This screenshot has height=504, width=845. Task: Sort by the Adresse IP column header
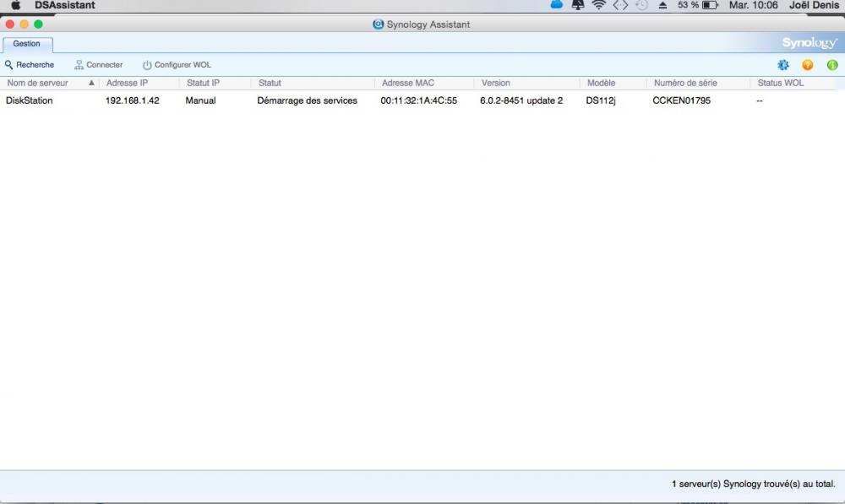coord(128,84)
